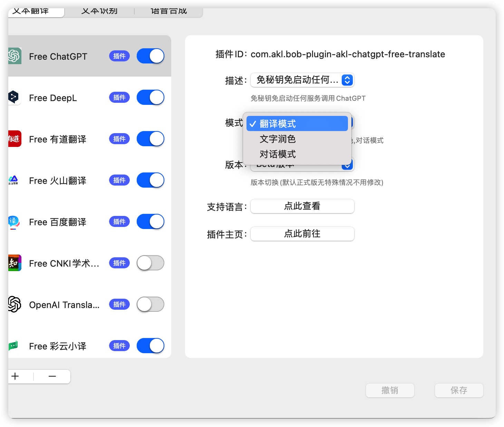
Task: Click 插件 badge on OpenAI Translator row
Action: [119, 304]
